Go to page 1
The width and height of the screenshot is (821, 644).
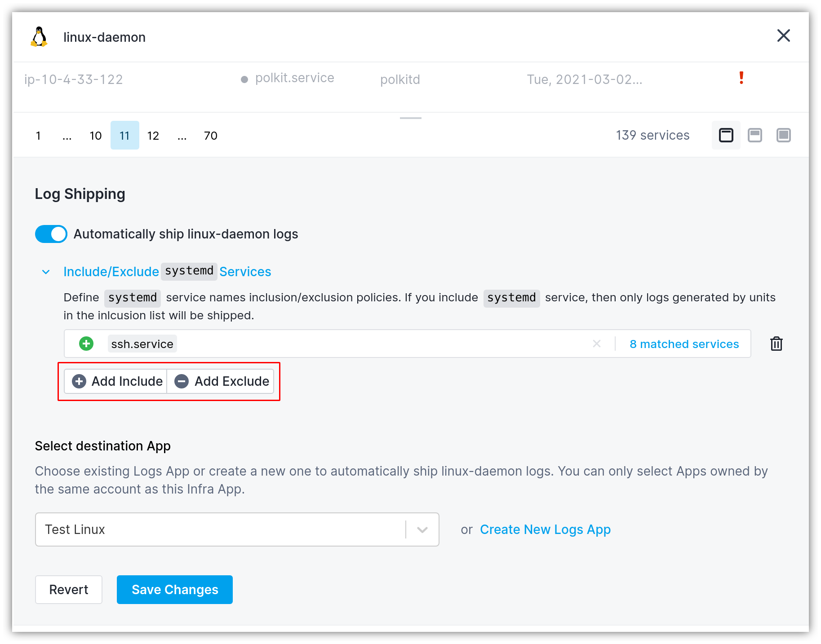(38, 135)
